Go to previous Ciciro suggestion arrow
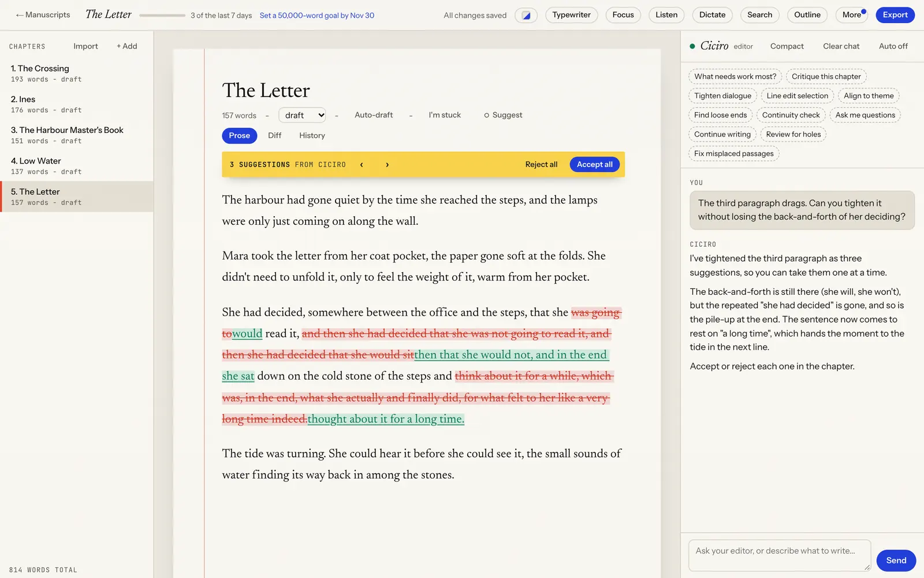 362,165
